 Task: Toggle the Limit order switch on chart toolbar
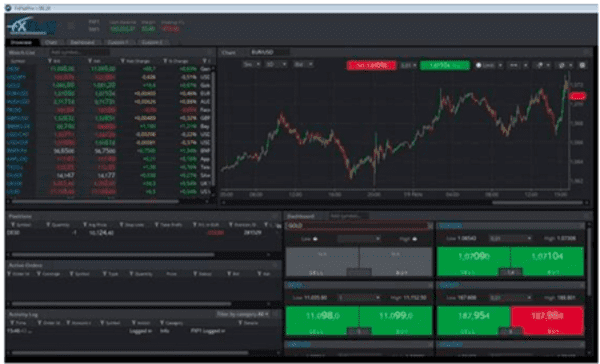478,65
